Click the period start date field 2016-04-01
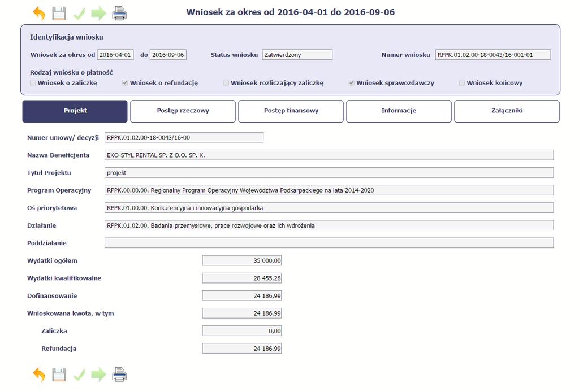The image size is (579, 392). coord(115,55)
